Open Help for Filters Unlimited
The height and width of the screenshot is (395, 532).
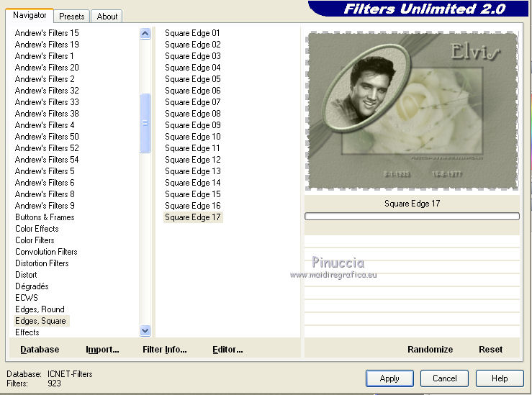(x=500, y=378)
